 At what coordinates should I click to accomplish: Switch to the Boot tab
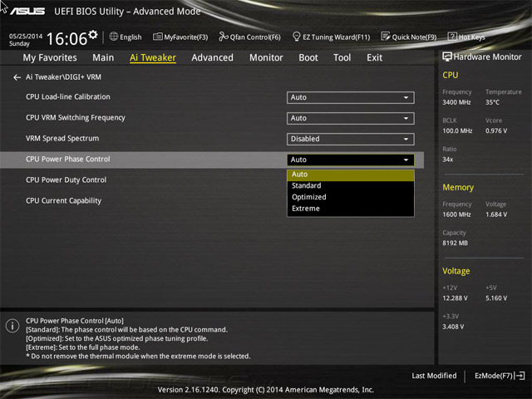tap(308, 57)
